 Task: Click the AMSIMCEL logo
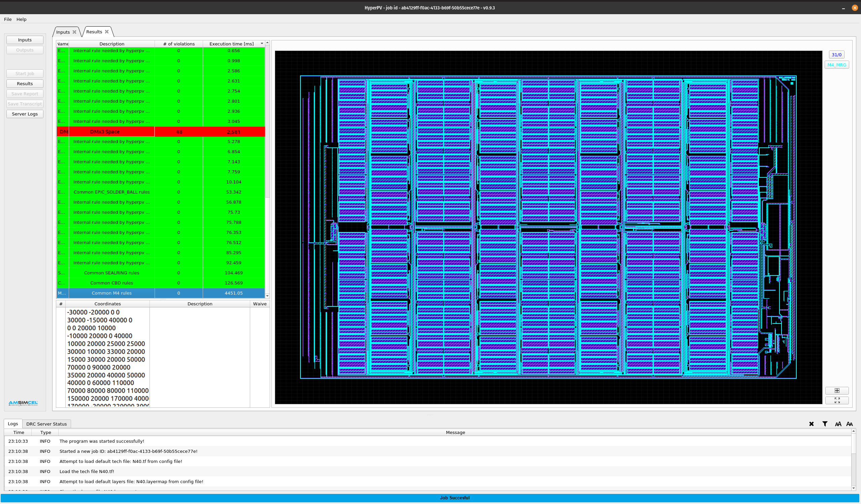[x=23, y=403]
